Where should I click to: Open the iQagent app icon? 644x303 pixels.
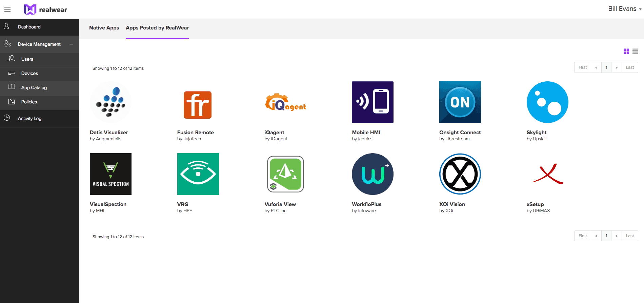tap(285, 102)
